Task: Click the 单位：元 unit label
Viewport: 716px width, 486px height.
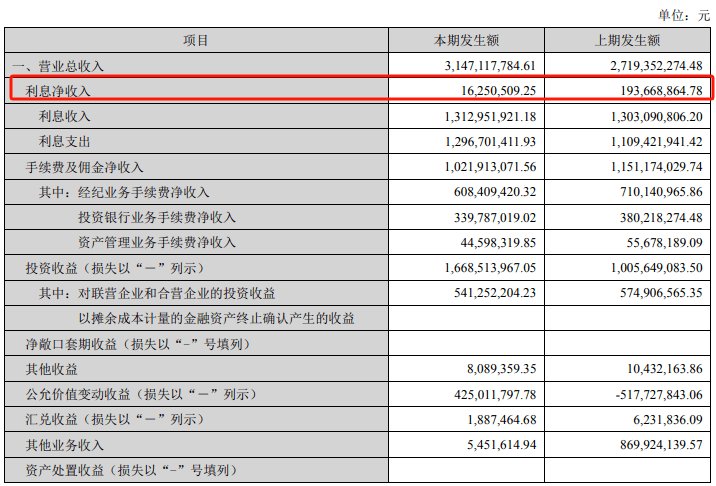Action: tap(684, 16)
